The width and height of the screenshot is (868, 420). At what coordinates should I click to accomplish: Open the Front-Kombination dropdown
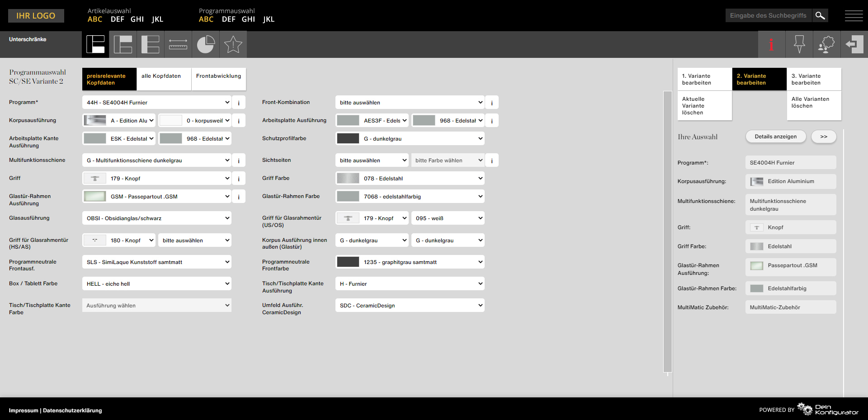(x=410, y=103)
